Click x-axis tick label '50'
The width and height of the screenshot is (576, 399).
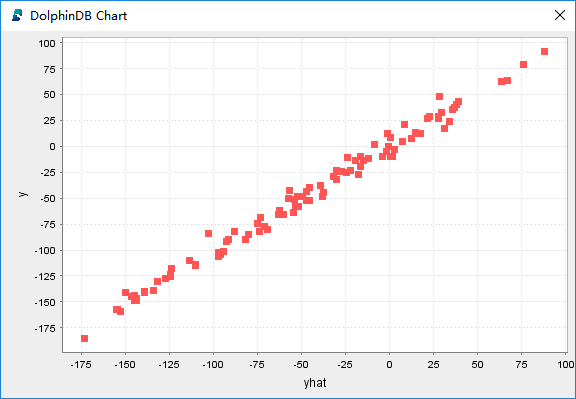[x=477, y=365]
